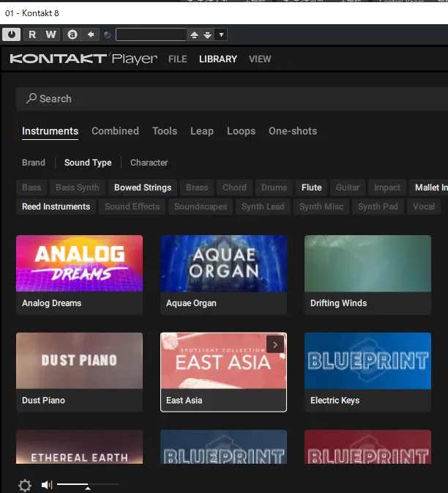Toggle the Drums filter tag
This screenshot has width=448, height=493.
point(274,188)
